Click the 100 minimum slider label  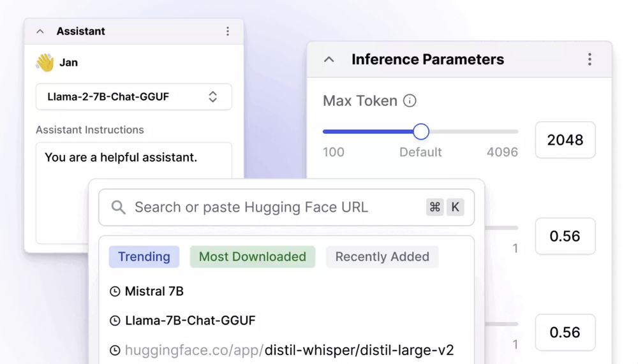coord(334,152)
